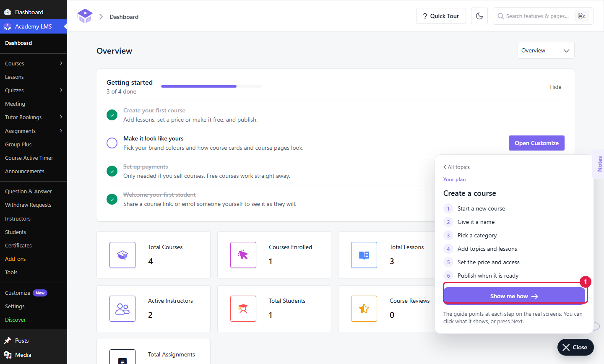
Task: Click the Posts pin icon in sidebar
Action: pos(8,341)
